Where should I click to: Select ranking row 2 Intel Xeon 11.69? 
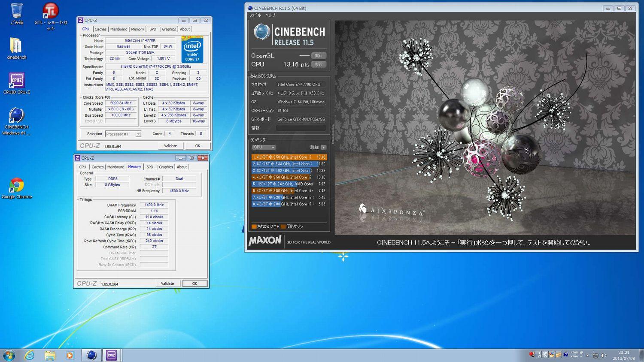pos(289,164)
